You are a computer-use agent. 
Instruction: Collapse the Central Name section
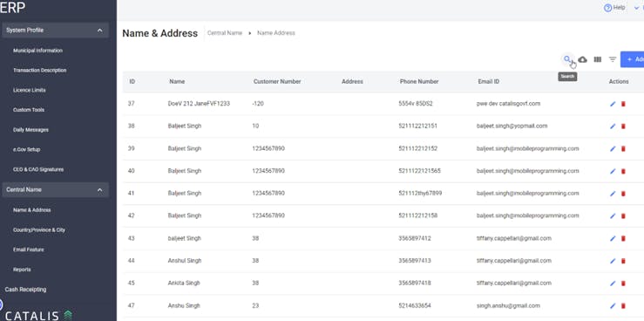pos(100,190)
